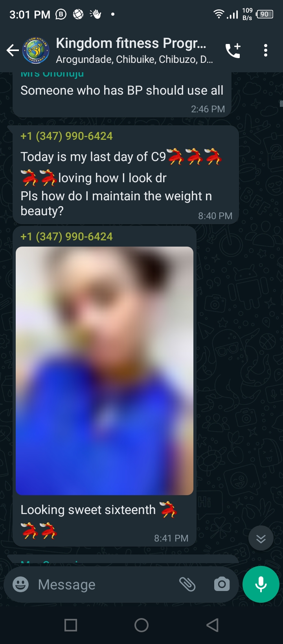Tap the +1 (347) 990-6424 sender name above photo

click(66, 236)
